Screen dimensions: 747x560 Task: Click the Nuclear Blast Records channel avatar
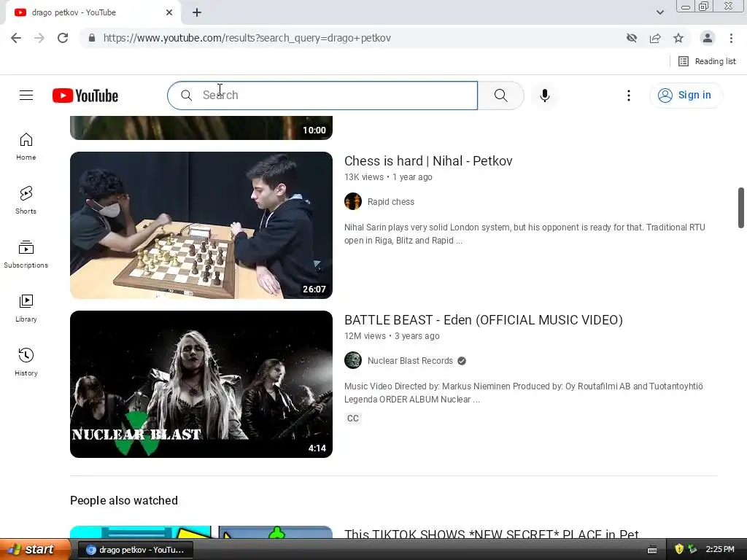pos(353,360)
